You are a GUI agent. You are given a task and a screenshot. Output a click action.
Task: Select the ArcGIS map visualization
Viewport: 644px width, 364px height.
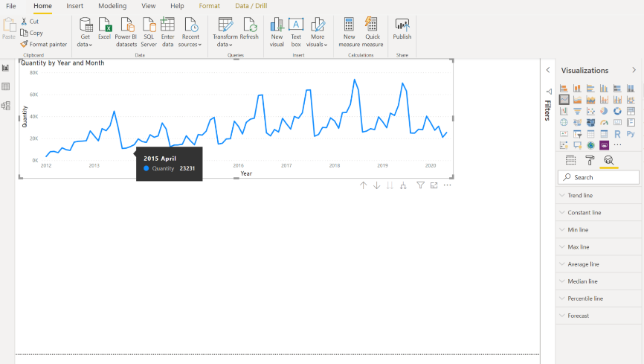point(590,145)
